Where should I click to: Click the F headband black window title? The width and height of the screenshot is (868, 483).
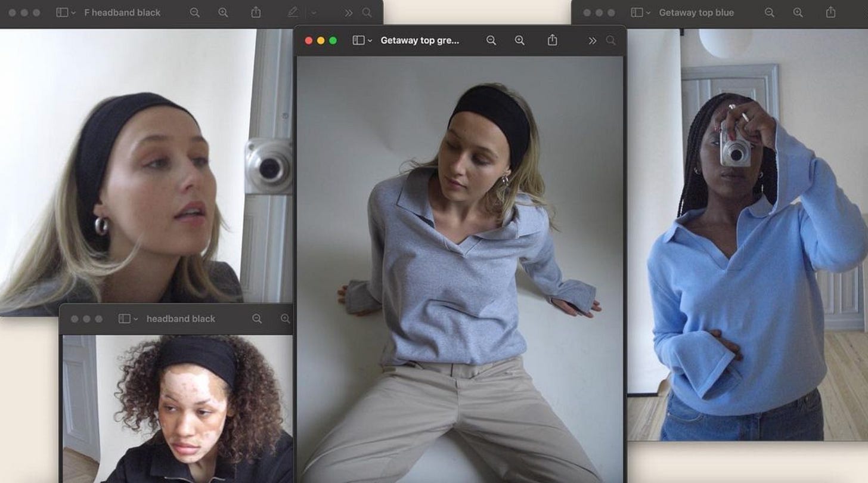(122, 13)
